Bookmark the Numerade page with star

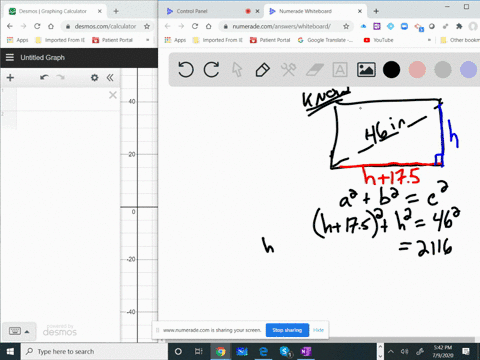pos(346,26)
